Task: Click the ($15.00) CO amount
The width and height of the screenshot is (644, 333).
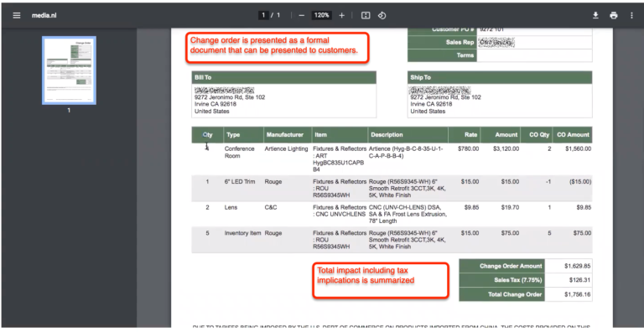Action: pos(580,181)
